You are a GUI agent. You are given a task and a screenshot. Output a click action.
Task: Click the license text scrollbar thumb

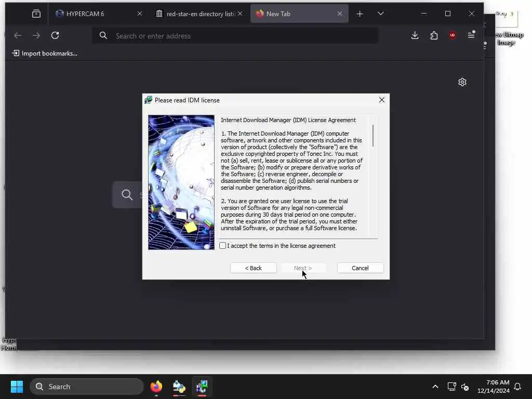373,136
